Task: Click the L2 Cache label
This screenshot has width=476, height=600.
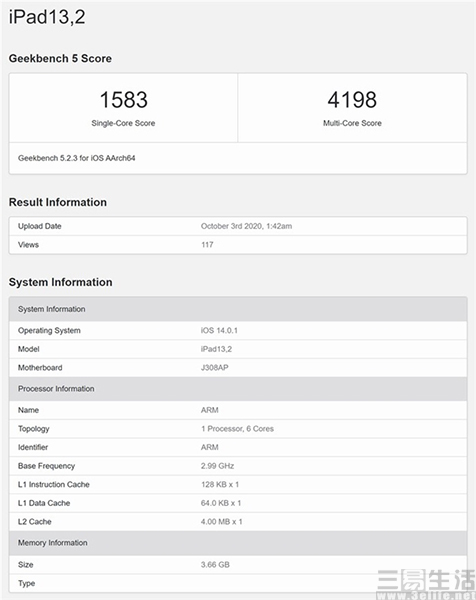Action: [34, 522]
